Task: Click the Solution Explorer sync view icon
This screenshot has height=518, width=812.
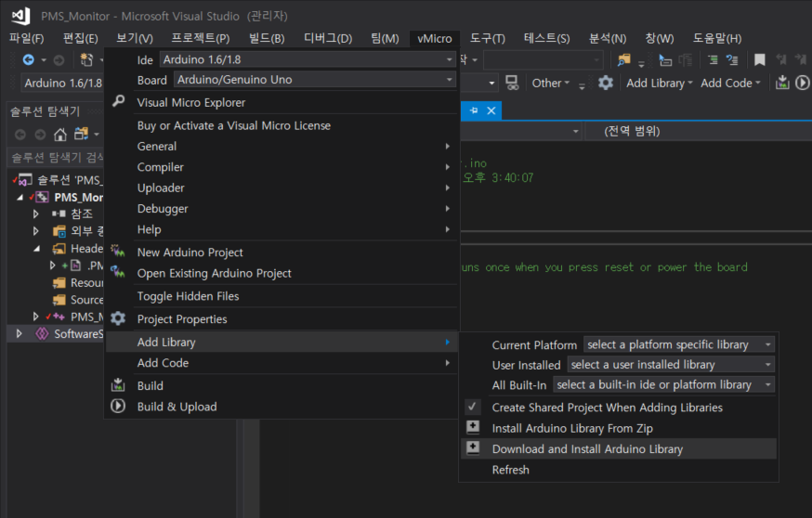Action: pyautogui.click(x=82, y=134)
